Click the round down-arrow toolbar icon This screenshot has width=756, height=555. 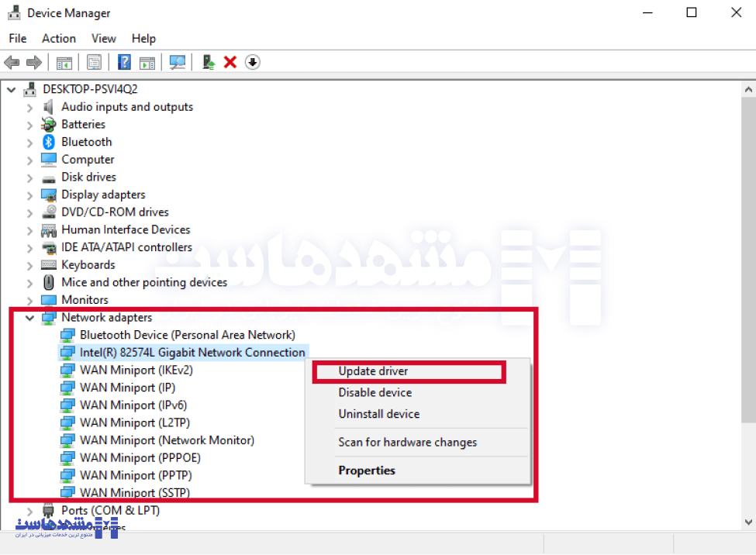[253, 62]
